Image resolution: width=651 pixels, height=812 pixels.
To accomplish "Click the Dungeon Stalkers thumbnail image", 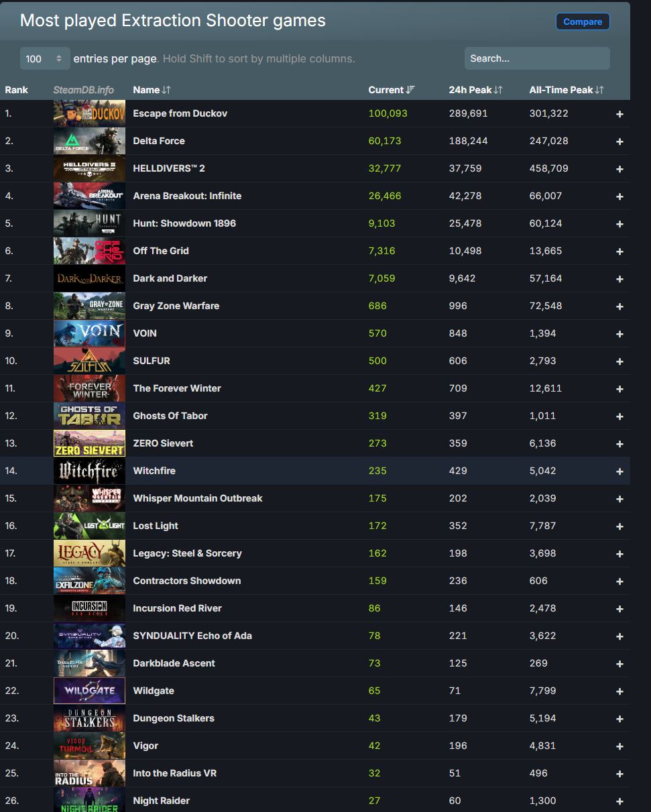I will tap(89, 718).
